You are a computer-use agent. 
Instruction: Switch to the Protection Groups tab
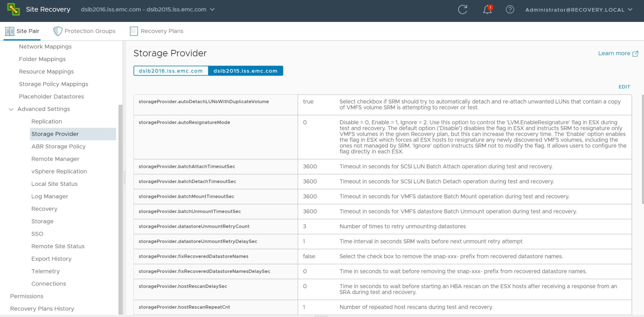(84, 31)
